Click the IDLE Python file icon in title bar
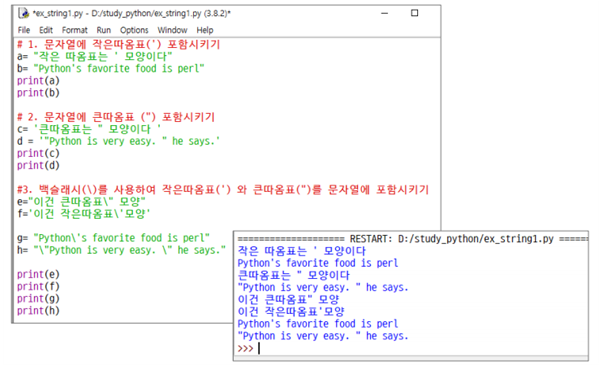 (x=24, y=13)
